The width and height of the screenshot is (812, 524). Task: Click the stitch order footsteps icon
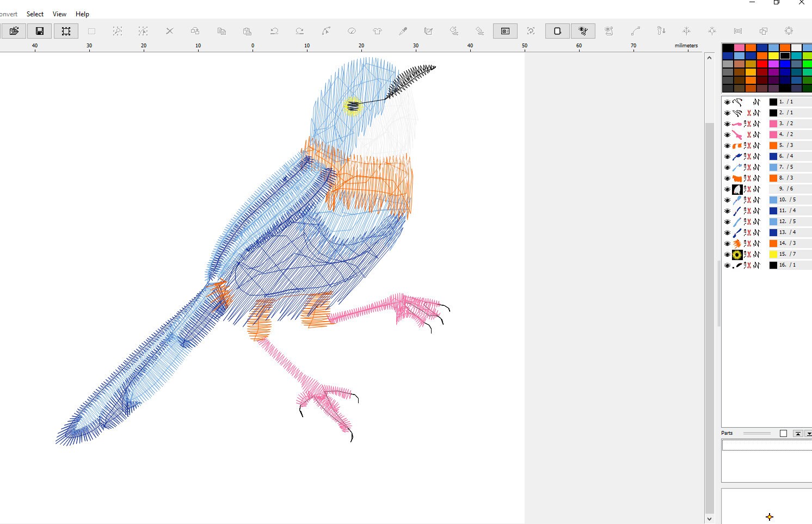coord(661,31)
